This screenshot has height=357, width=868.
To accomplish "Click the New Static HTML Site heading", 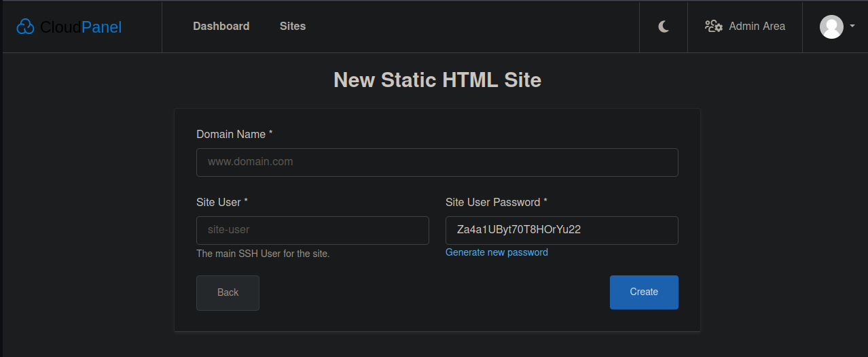I will tap(437, 80).
